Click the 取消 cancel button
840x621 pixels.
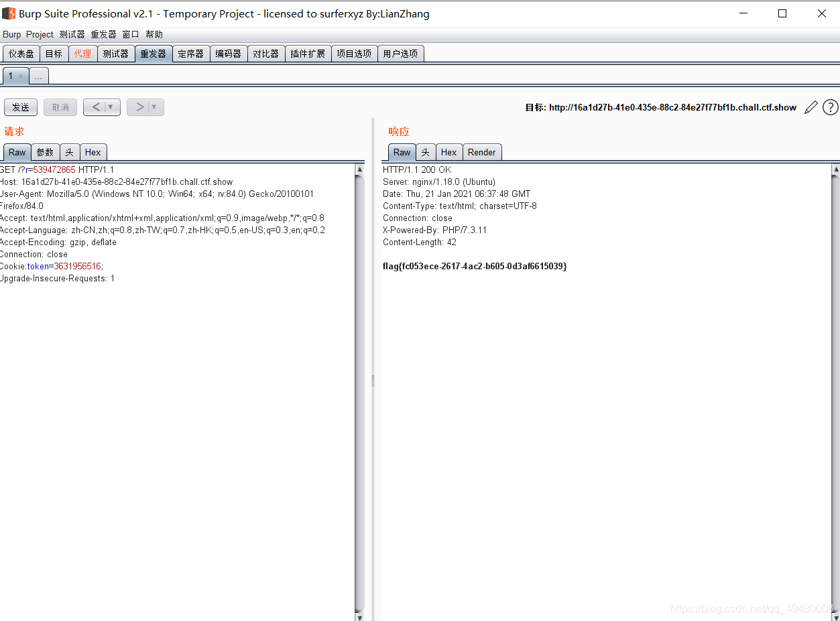point(60,107)
